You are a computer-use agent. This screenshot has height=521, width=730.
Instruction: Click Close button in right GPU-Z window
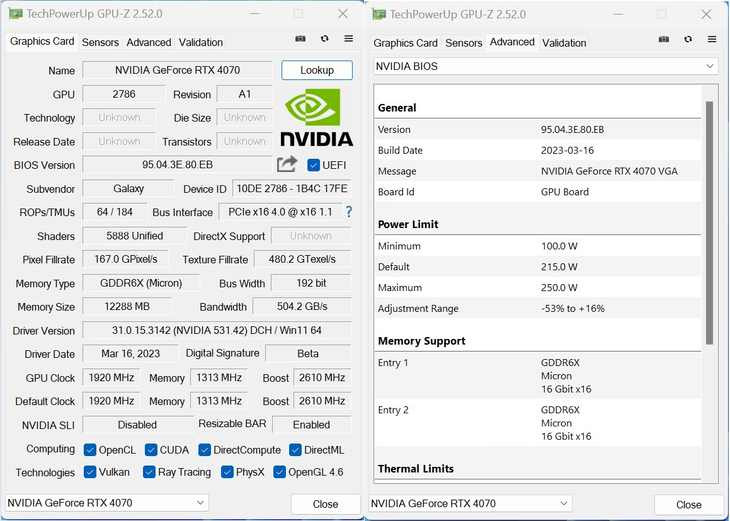pyautogui.click(x=689, y=505)
